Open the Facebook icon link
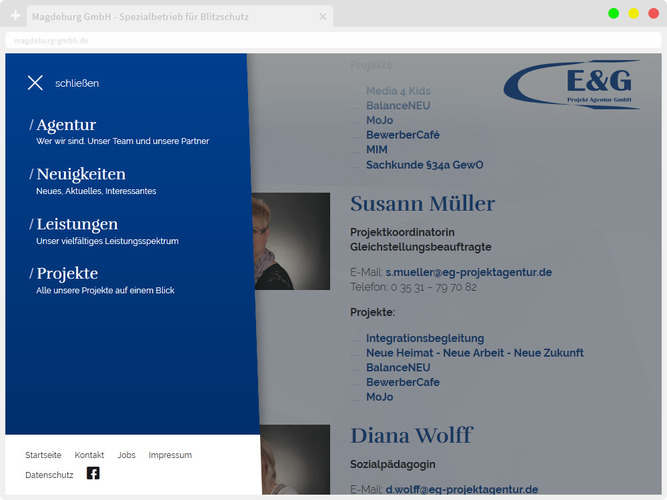This screenshot has height=500, width=667. (93, 474)
